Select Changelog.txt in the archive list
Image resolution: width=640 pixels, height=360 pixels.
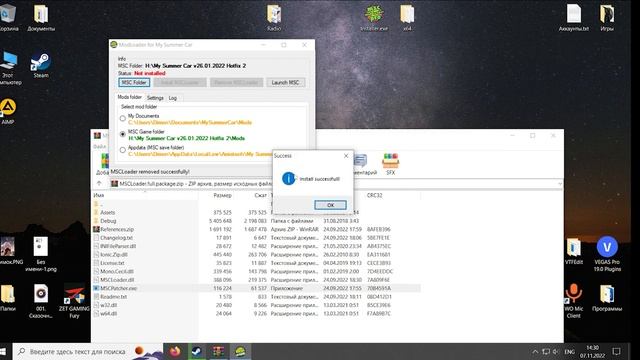click(116, 238)
